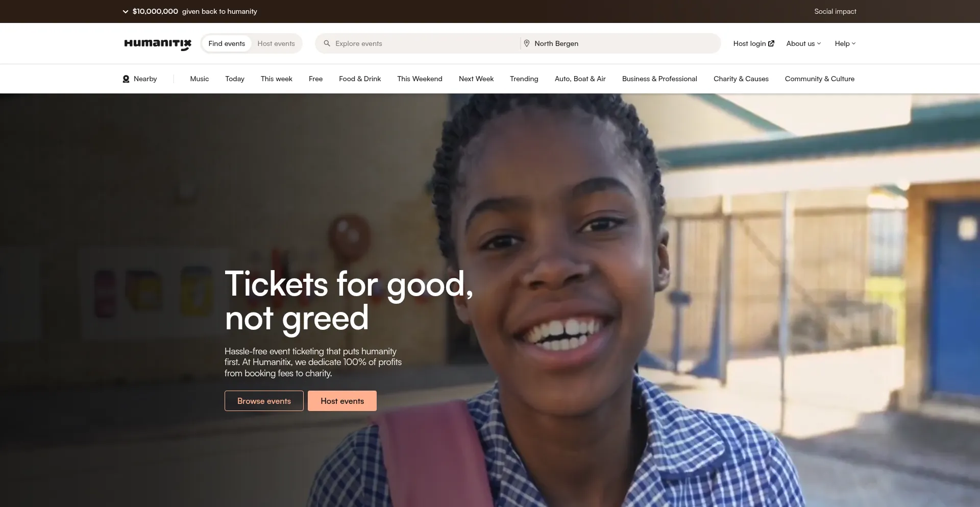Click the Humanitix logo
The width and height of the screenshot is (980, 507).
coord(158,44)
